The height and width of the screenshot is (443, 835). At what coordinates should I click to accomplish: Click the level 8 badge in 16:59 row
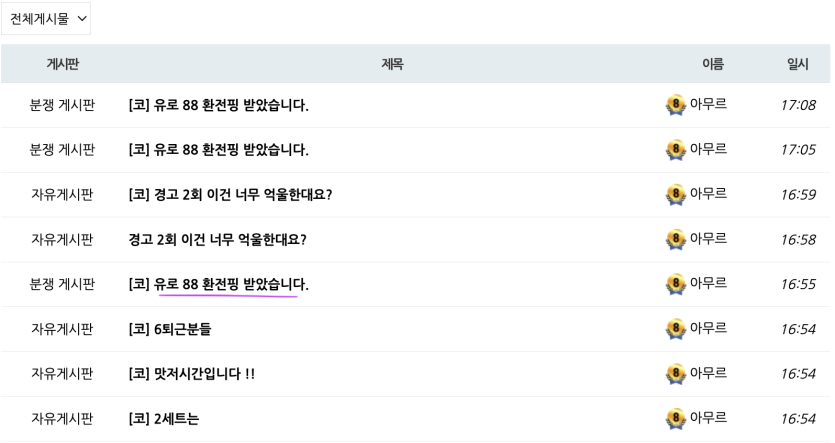tap(675, 194)
